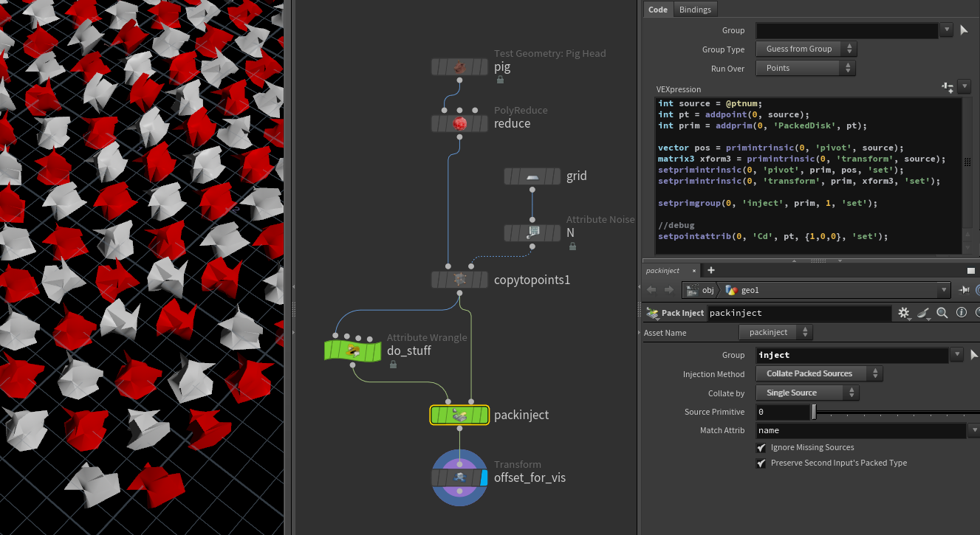Select the Attribute Noise N node
Screen dimensions: 980x535
(532, 232)
